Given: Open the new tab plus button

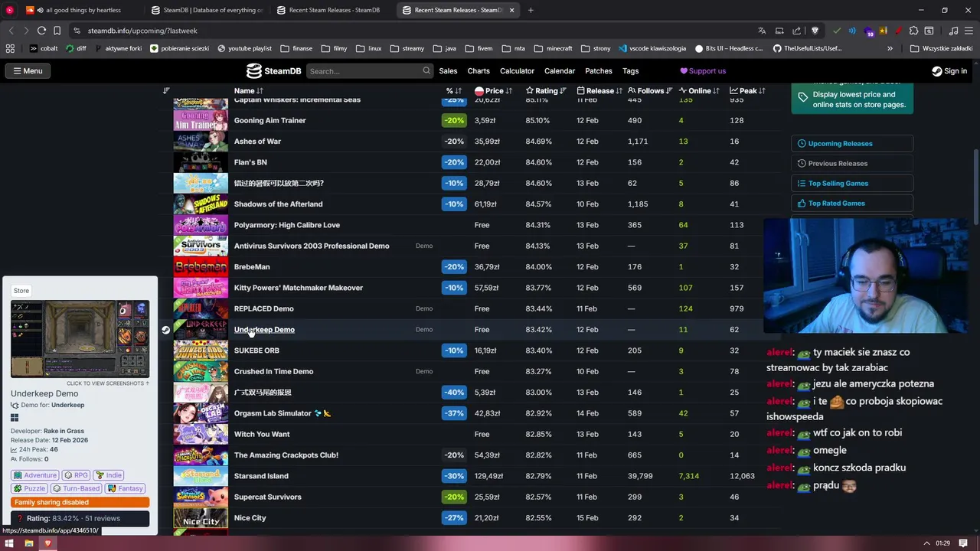Looking at the screenshot, I should tap(531, 10).
